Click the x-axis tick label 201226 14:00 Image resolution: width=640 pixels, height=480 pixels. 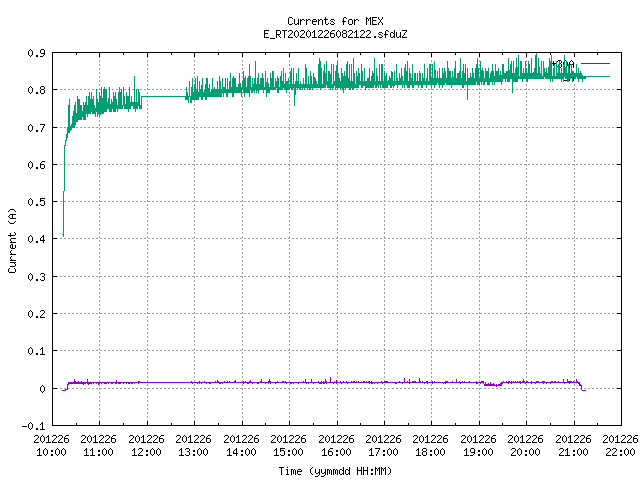(x=241, y=446)
